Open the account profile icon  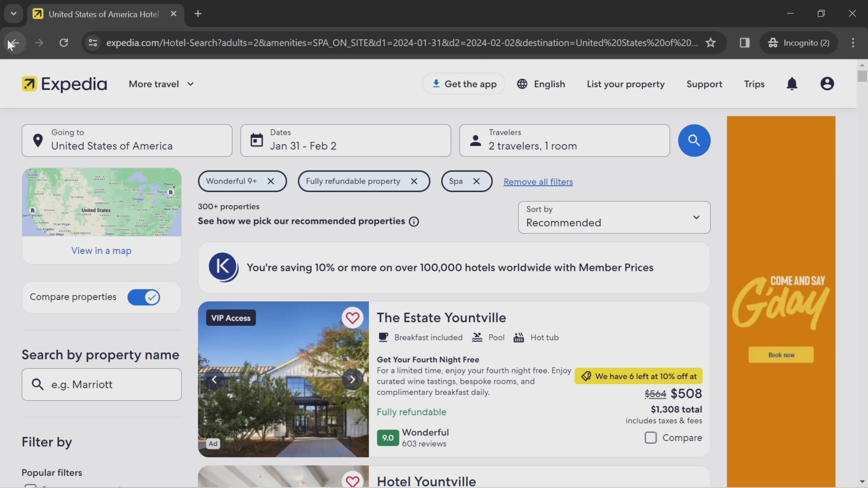click(x=827, y=84)
